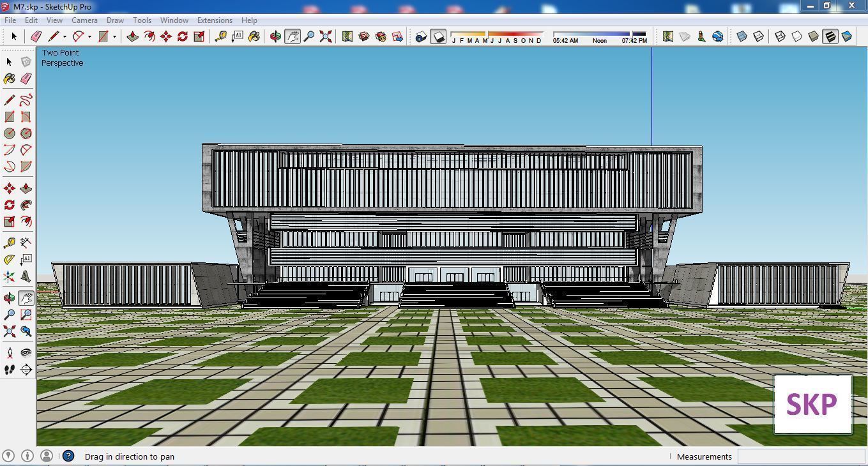Open Instructor help question-mark icon
The height and width of the screenshot is (466, 868).
coord(68,456)
